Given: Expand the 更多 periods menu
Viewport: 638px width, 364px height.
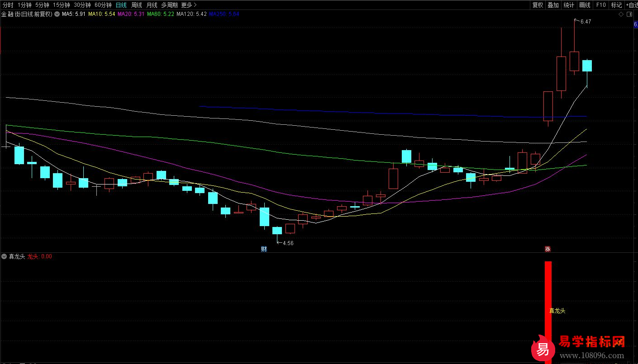Looking at the screenshot, I should click(x=189, y=5).
